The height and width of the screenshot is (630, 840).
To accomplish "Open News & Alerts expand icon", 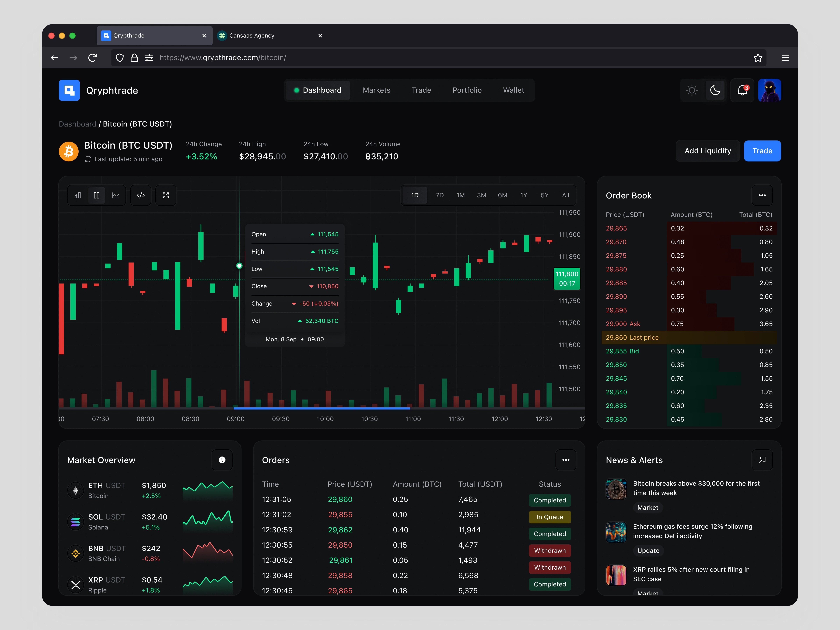I will [762, 460].
